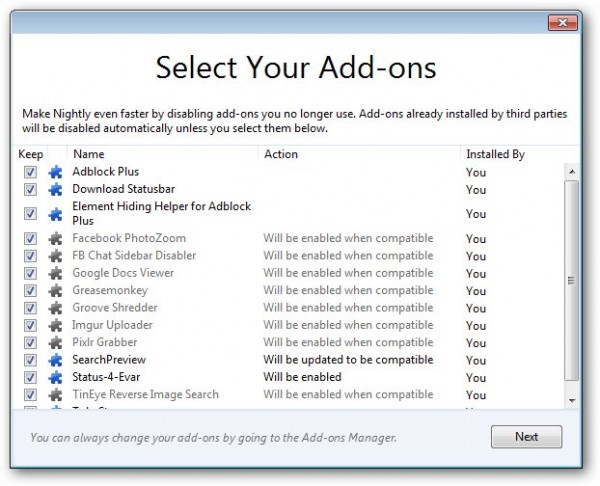Toggle Keep checkbox for Element Hiding Helper
Screen dimensions: 600x486
click(30, 214)
